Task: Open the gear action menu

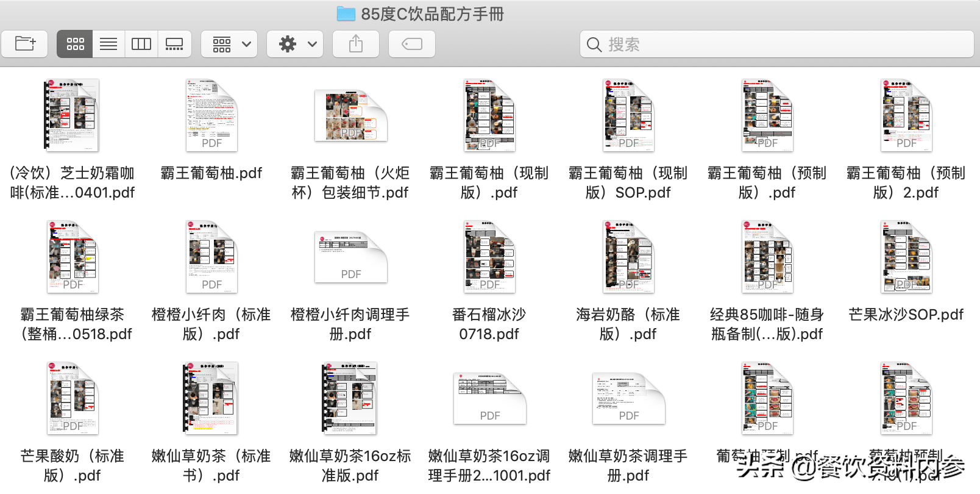Action: tap(295, 44)
